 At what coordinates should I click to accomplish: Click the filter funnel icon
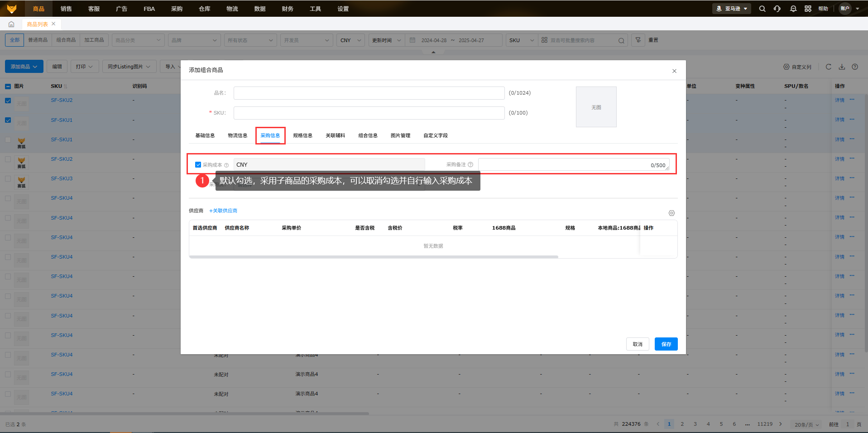[638, 40]
